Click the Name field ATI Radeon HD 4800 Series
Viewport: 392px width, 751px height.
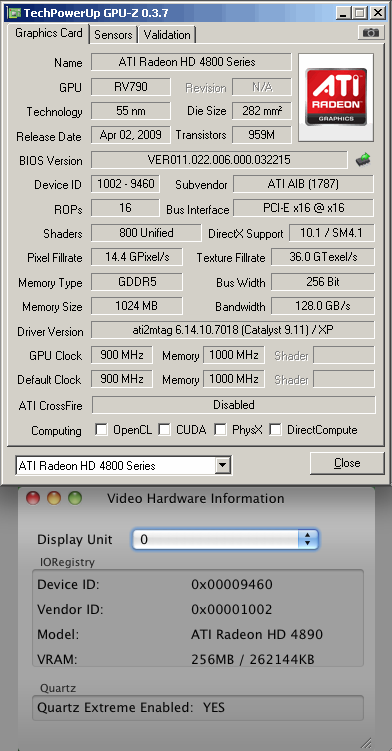pyautogui.click(x=191, y=62)
